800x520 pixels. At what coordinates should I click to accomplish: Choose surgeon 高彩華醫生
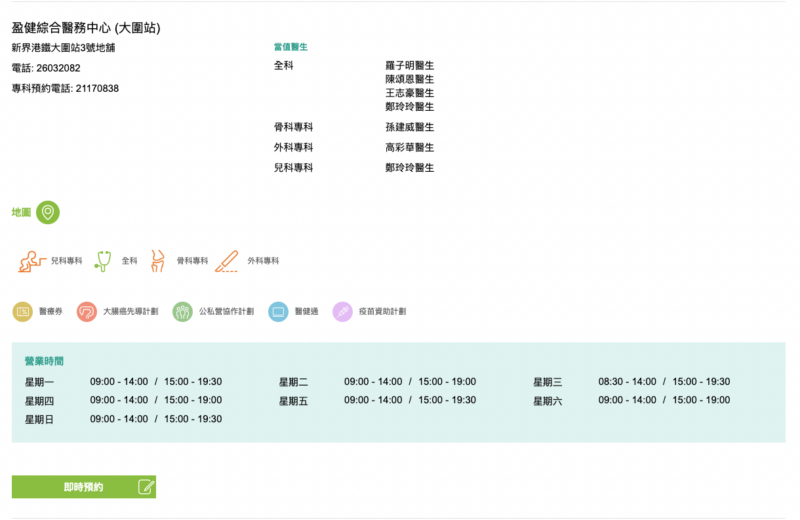(x=409, y=148)
